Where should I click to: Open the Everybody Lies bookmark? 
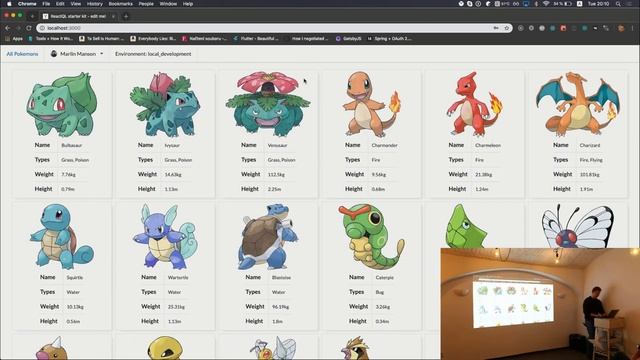tap(153, 39)
